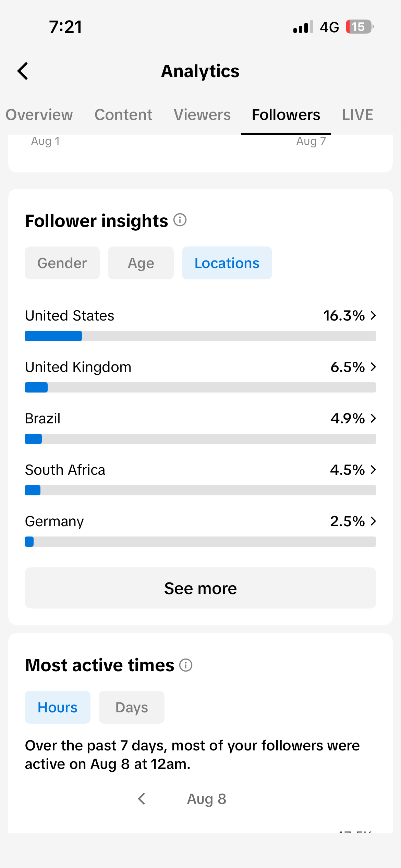Click the United States progress bar
The image size is (401, 868).
(x=200, y=336)
